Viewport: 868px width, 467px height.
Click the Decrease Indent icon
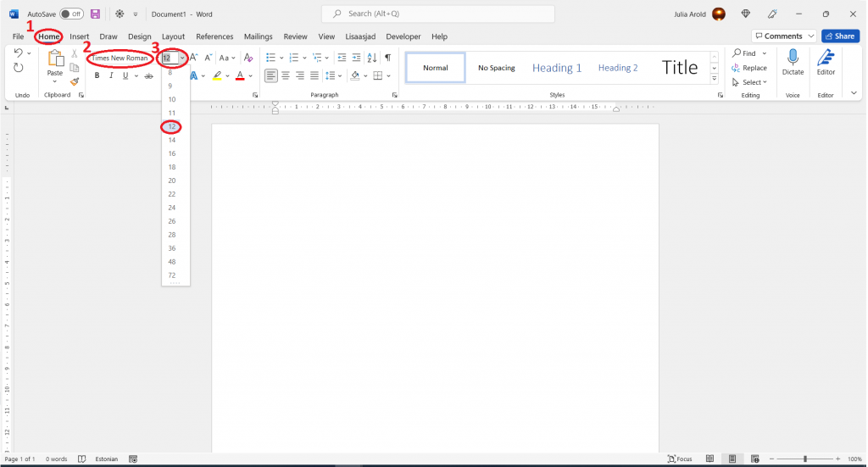point(342,58)
